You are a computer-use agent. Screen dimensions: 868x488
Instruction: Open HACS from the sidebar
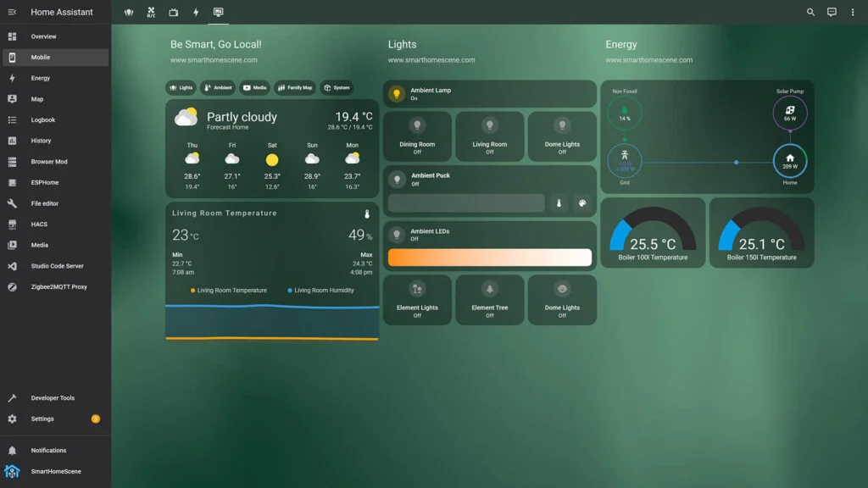[39, 225]
